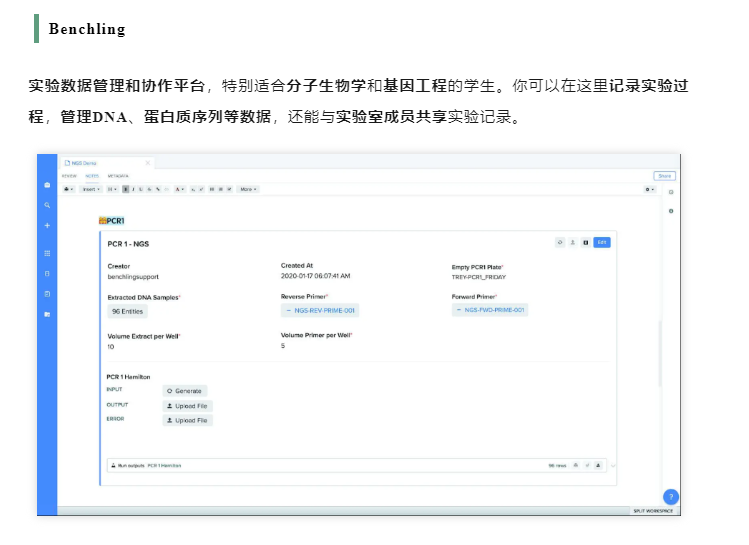Open the gear settings dropdown
Screen dimensions: 749x545
pyautogui.click(x=650, y=190)
